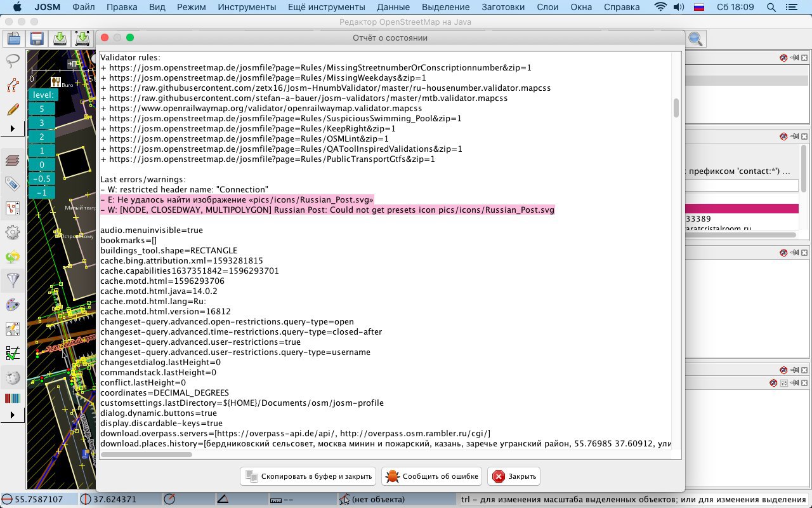Toggle the Relations panel button
This screenshot has width=812, height=508.
pos(13,208)
